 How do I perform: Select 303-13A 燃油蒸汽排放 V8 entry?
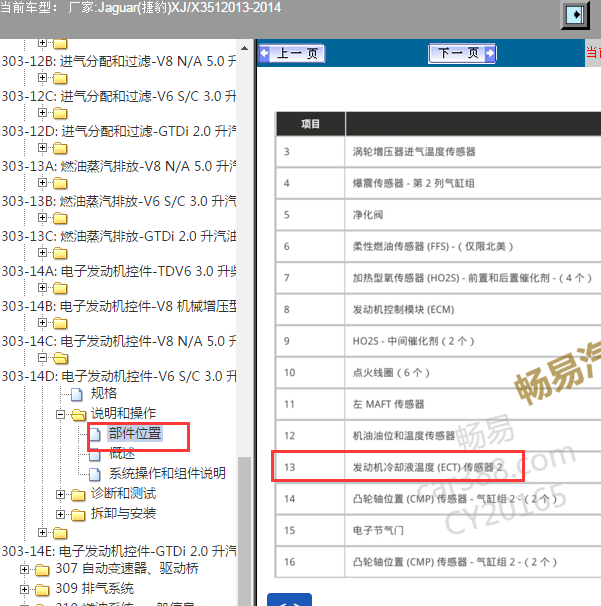click(119, 166)
